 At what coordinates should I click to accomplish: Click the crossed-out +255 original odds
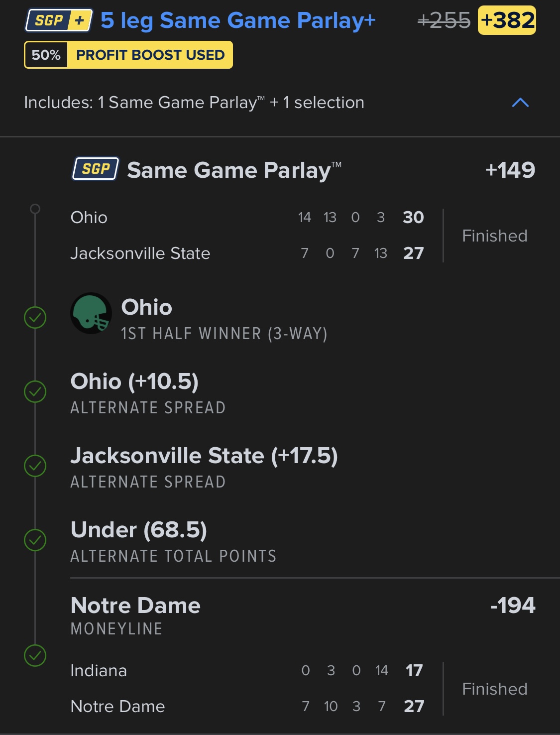pos(444,20)
